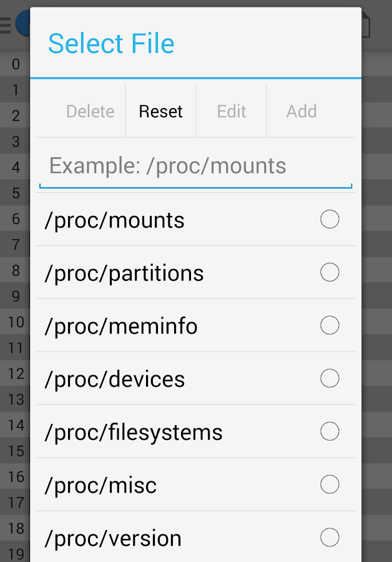Focus the file path input field
Screen dimensions: 392x562
195,166
